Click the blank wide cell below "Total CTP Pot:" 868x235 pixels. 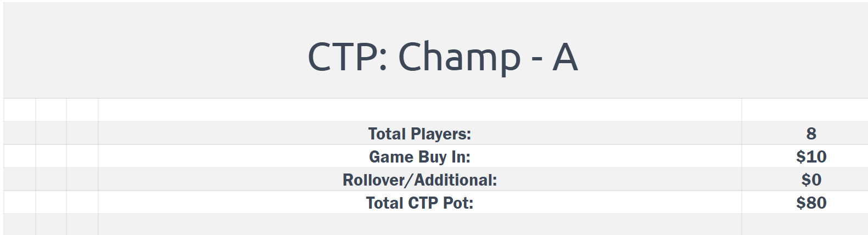pyautogui.click(x=419, y=224)
